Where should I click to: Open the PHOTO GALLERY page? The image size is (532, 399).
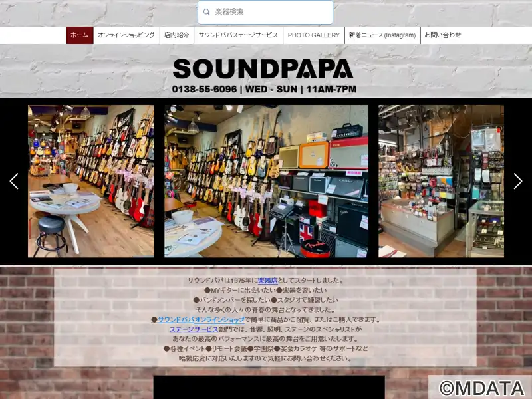tap(314, 35)
